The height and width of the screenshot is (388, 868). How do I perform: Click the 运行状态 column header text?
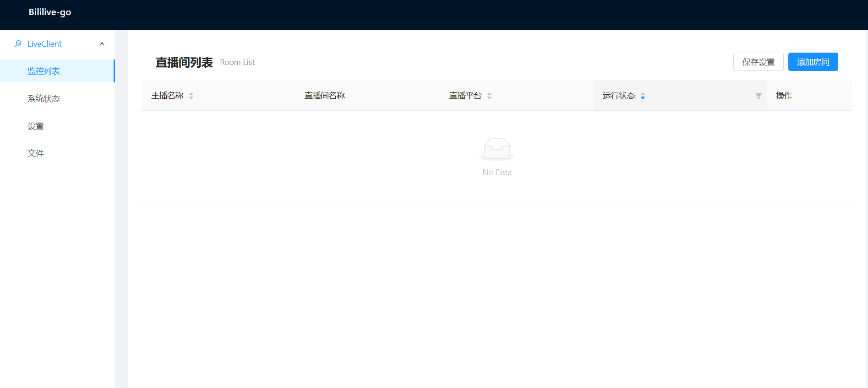pos(618,96)
